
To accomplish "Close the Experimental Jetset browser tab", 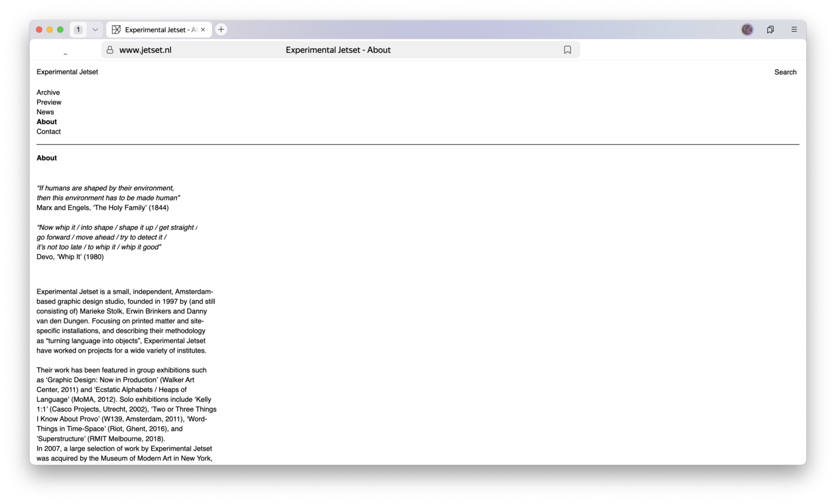I will 203,30.
